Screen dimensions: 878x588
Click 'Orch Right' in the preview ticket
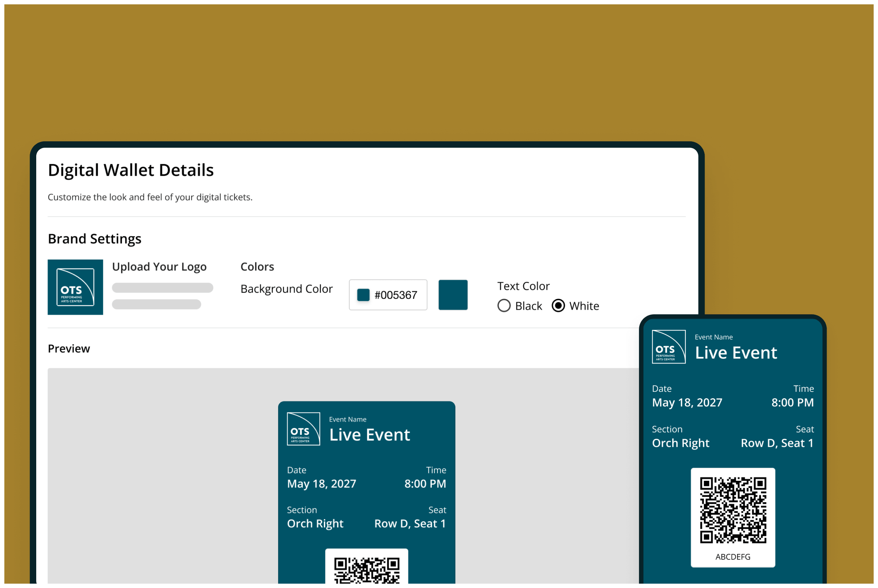coord(315,524)
